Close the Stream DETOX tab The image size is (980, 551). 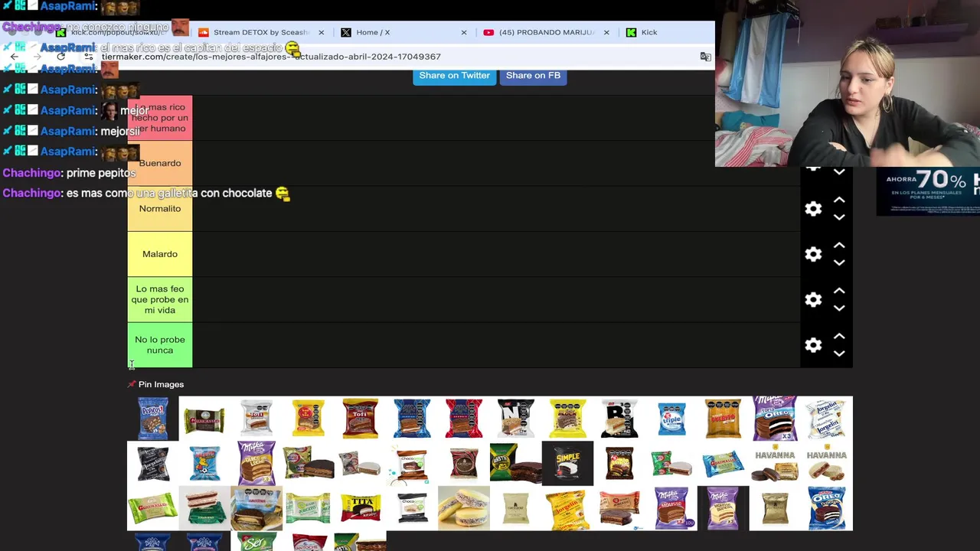[321, 32]
